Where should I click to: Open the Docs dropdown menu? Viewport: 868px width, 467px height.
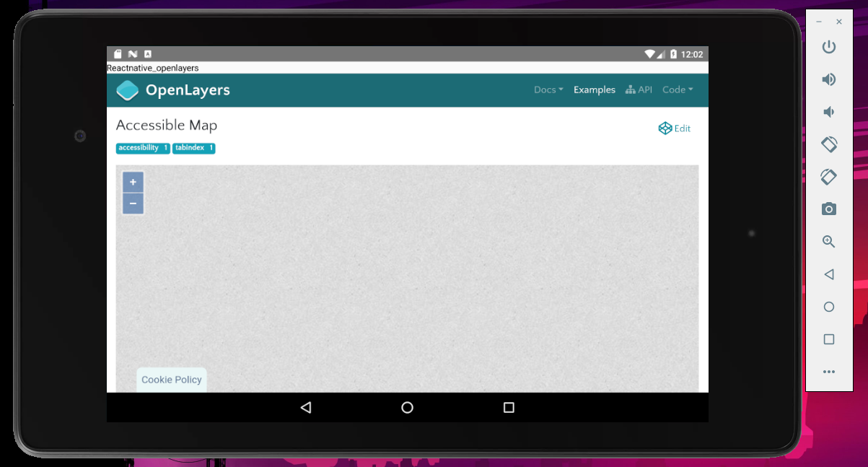pyautogui.click(x=548, y=90)
